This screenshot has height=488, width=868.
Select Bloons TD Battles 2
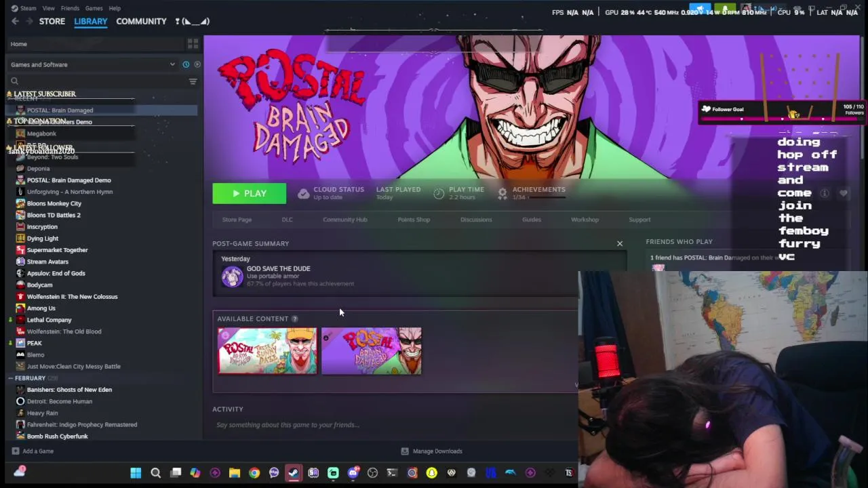[54, 216]
